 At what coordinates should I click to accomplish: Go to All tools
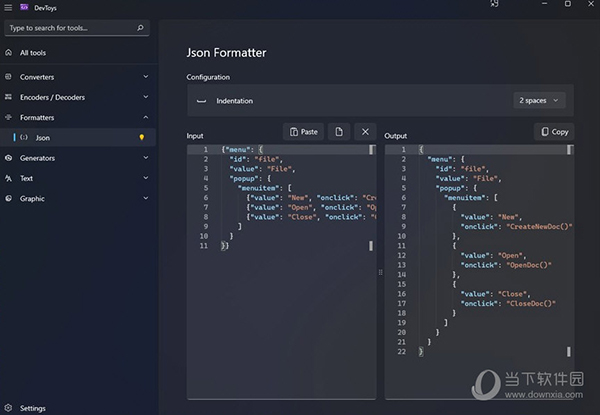[x=78, y=53]
